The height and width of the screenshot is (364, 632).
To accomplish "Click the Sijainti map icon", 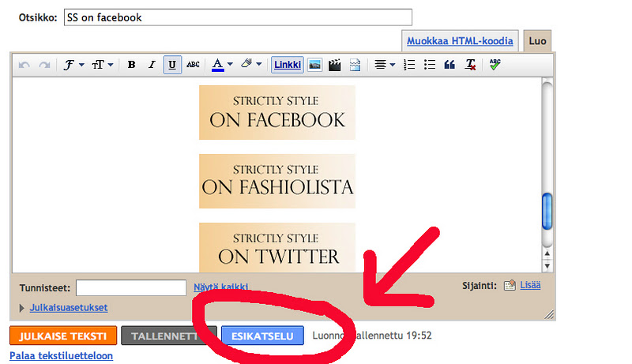I will tap(510, 286).
